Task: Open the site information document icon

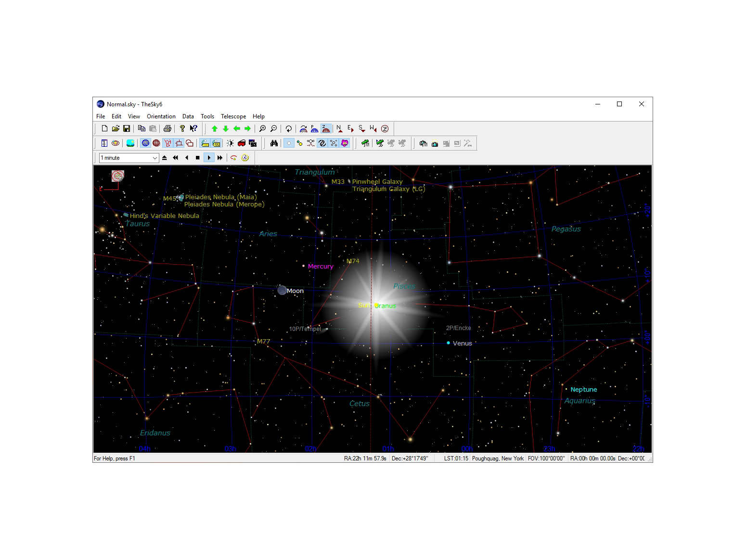Action: pos(104,143)
